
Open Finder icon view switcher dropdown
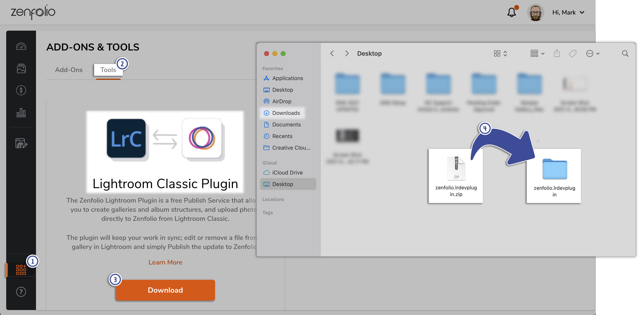[x=500, y=53]
